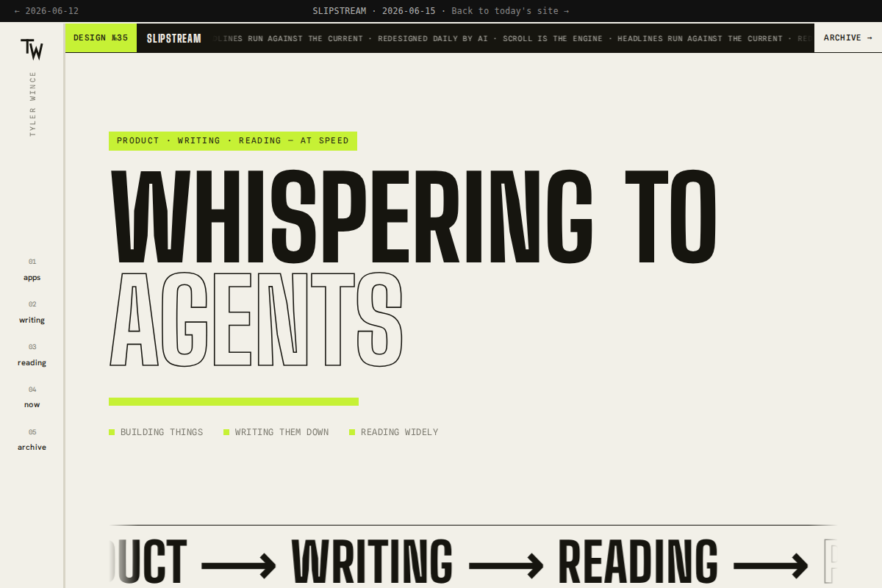
Task: Navigate to archive in sidebar
Action: (x=32, y=440)
